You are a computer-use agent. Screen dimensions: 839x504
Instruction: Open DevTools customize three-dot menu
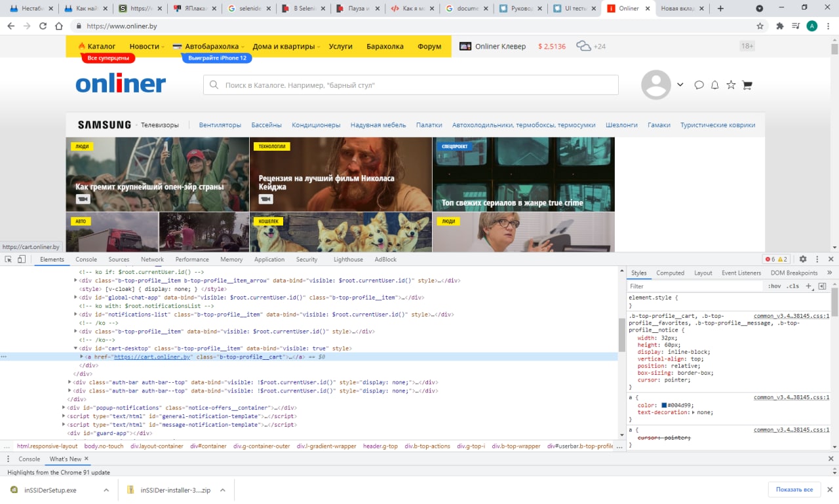coord(817,260)
